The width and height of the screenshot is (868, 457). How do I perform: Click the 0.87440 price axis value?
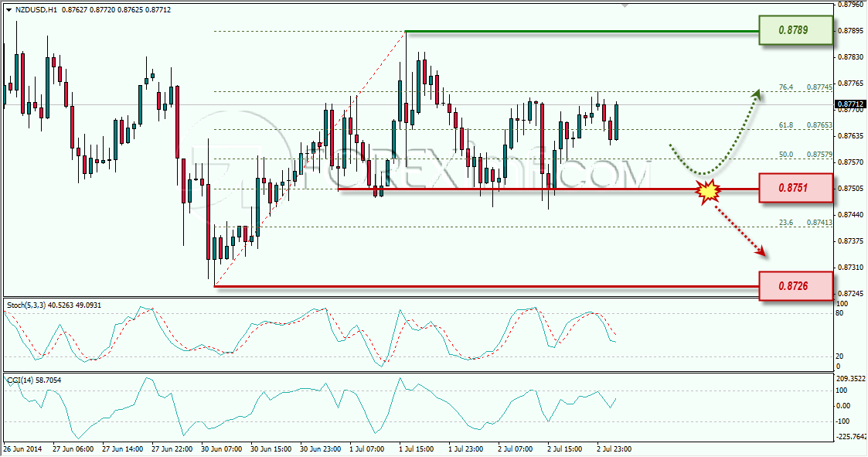851,214
